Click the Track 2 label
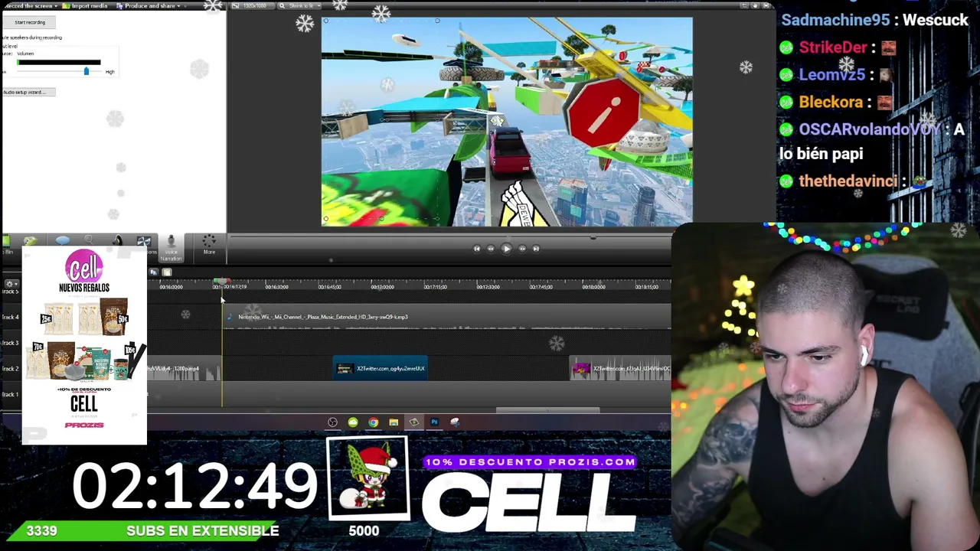 [x=11, y=369]
